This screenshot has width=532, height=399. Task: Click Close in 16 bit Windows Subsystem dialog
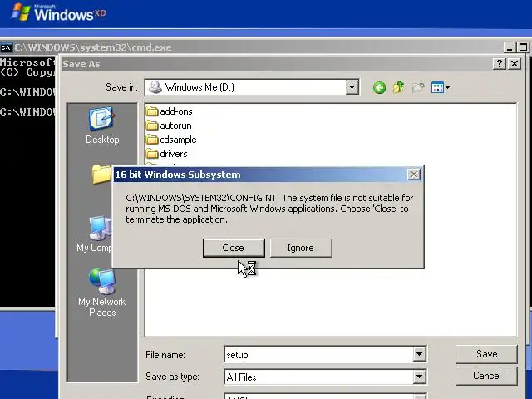(234, 248)
